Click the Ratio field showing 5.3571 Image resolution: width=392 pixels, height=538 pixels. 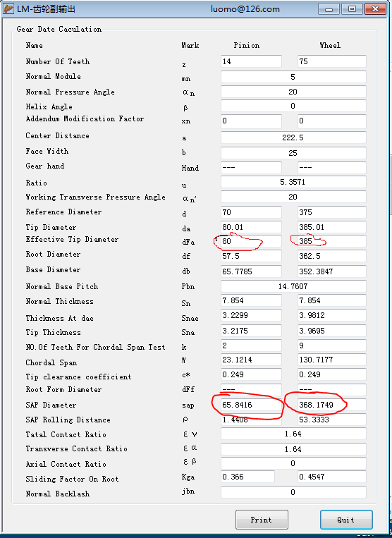click(293, 182)
